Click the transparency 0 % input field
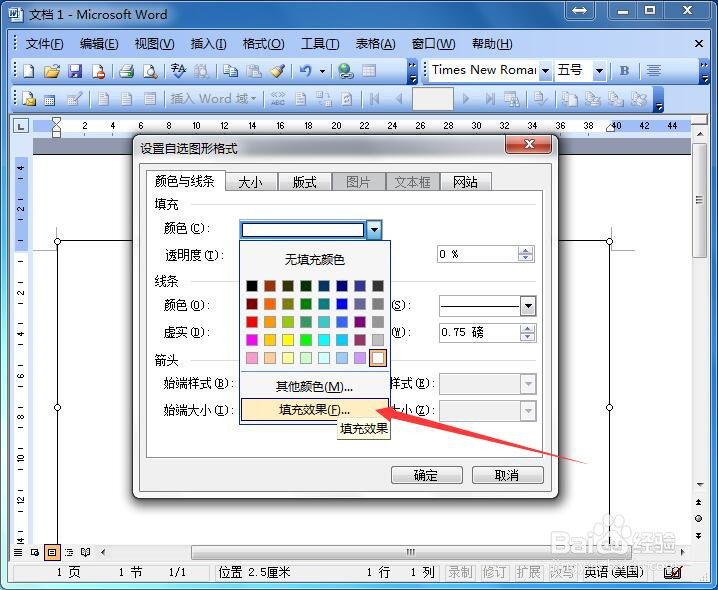This screenshot has width=718, height=590. click(478, 254)
